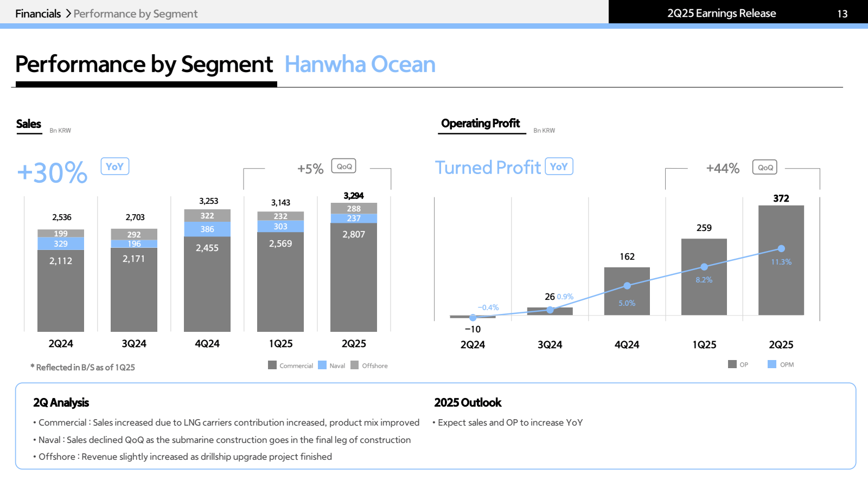Click the Offshore legend swatch

(355, 365)
